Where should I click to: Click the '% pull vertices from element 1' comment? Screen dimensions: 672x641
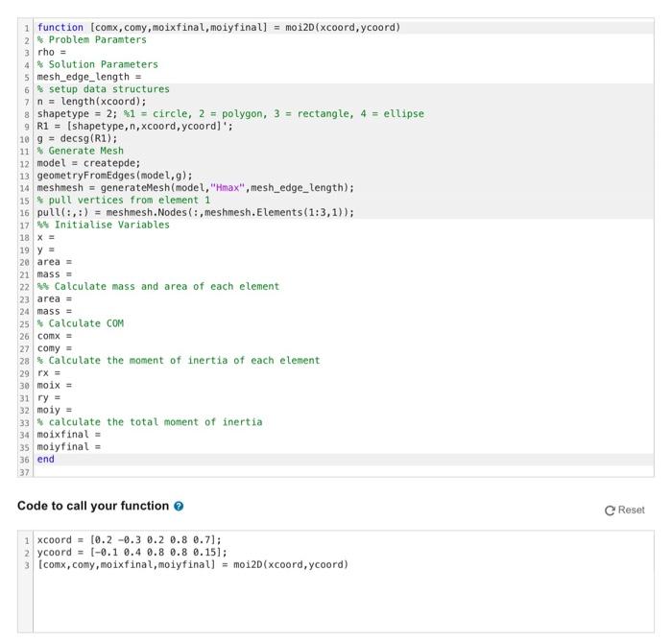(x=124, y=201)
